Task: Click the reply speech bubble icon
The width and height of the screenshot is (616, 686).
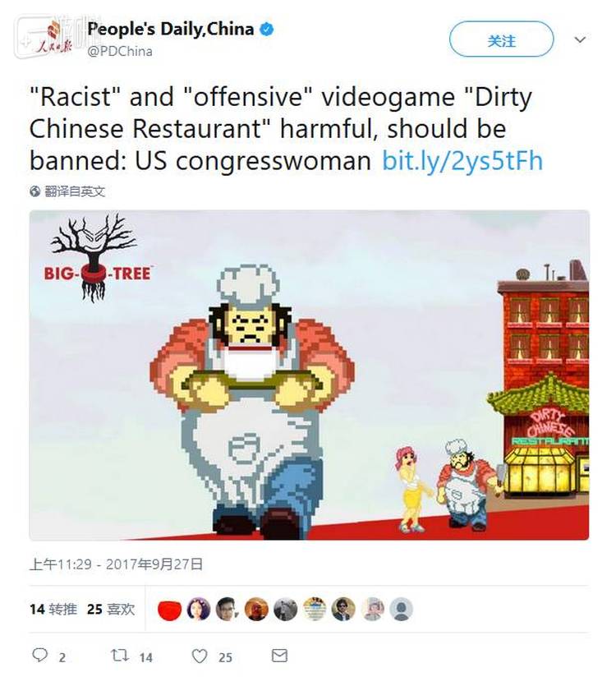Action: pyautogui.click(x=40, y=655)
